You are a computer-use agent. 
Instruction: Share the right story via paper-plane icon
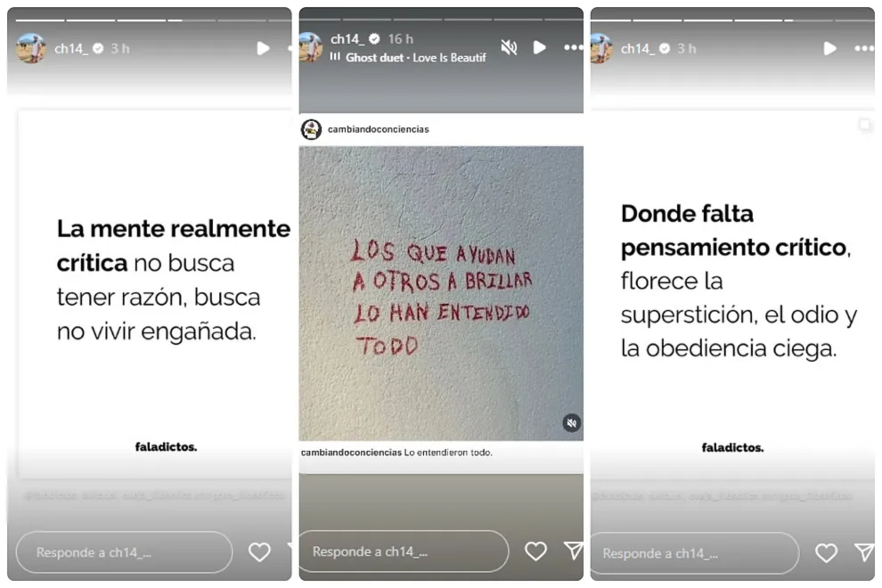click(x=865, y=553)
